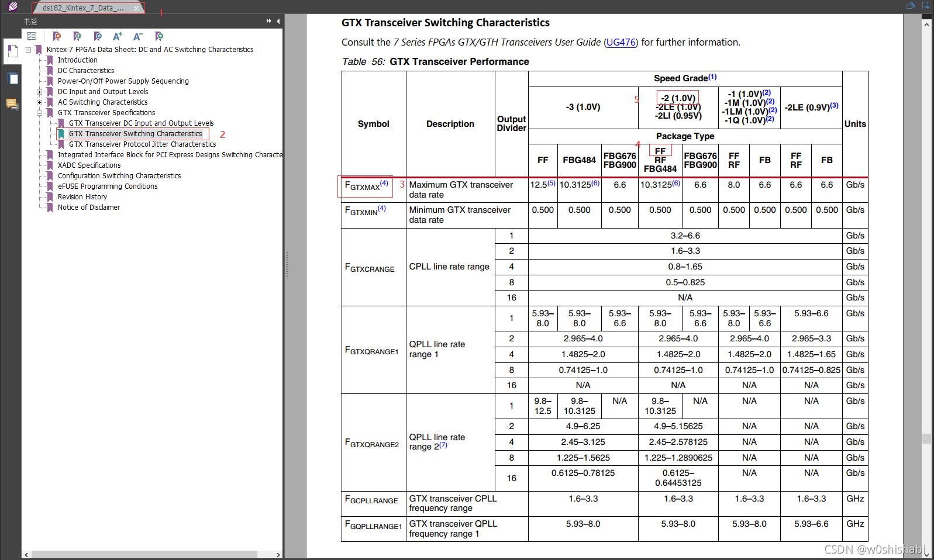Image resolution: width=934 pixels, height=560 pixels.
Task: Click the cloud sync icon
Action: pyautogui.click(x=911, y=6)
